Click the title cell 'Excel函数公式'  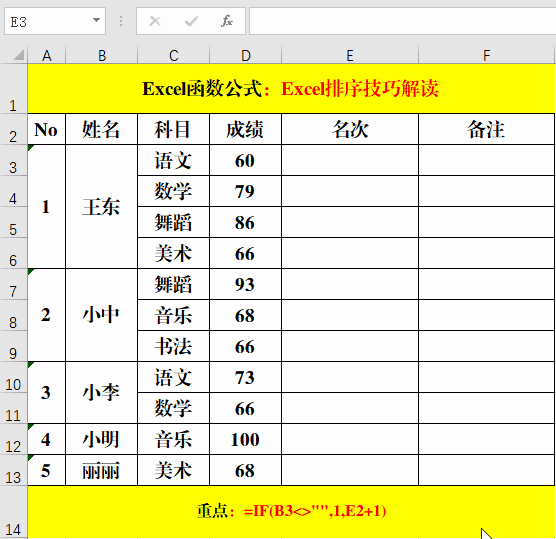(291, 89)
